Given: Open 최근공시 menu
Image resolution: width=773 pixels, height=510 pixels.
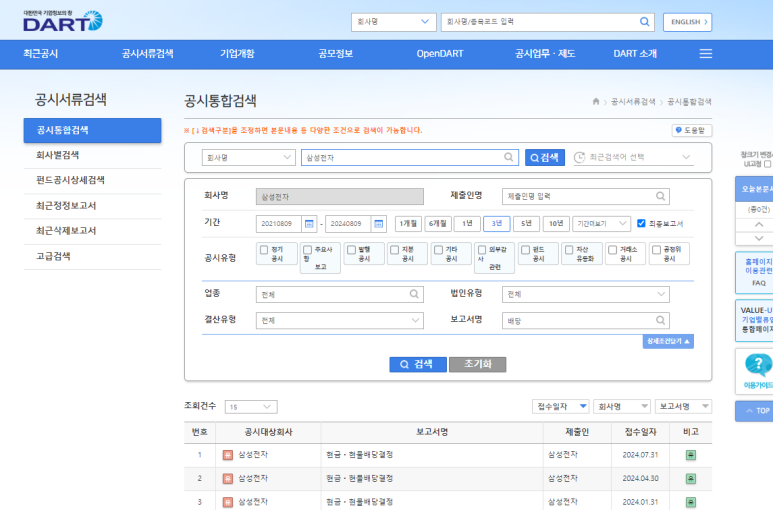Looking at the screenshot, I should click(40, 54).
